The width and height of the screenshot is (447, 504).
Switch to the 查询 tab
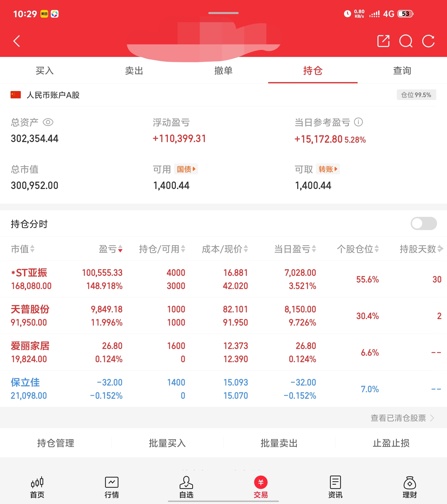point(402,71)
